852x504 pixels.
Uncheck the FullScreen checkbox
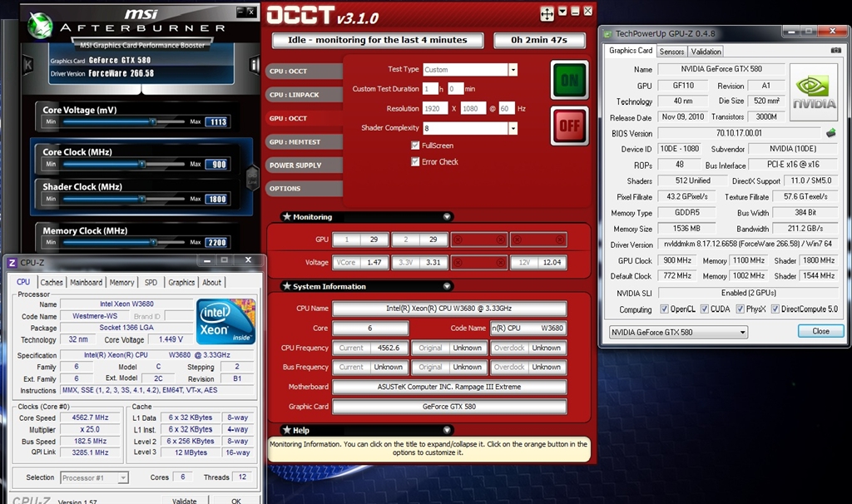(415, 146)
